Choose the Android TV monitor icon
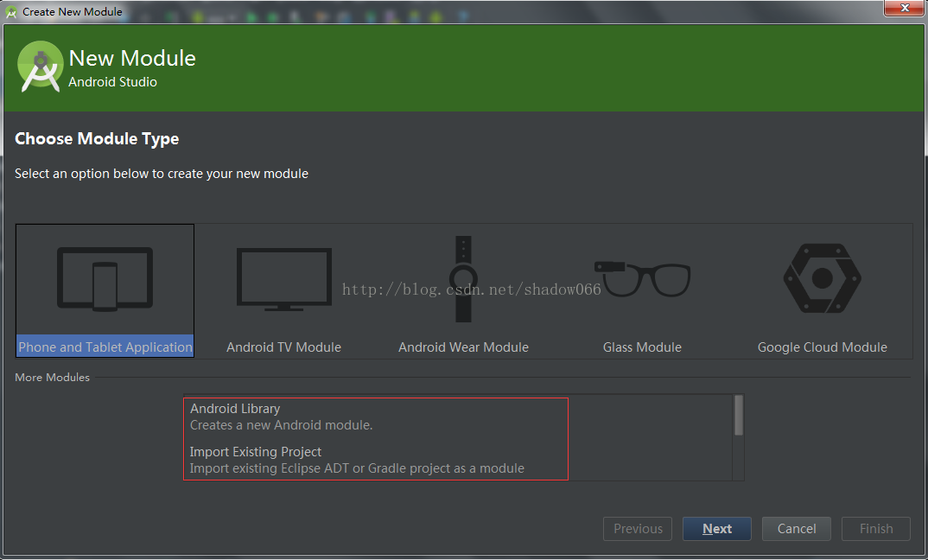The height and width of the screenshot is (560, 928). pyautogui.click(x=284, y=279)
